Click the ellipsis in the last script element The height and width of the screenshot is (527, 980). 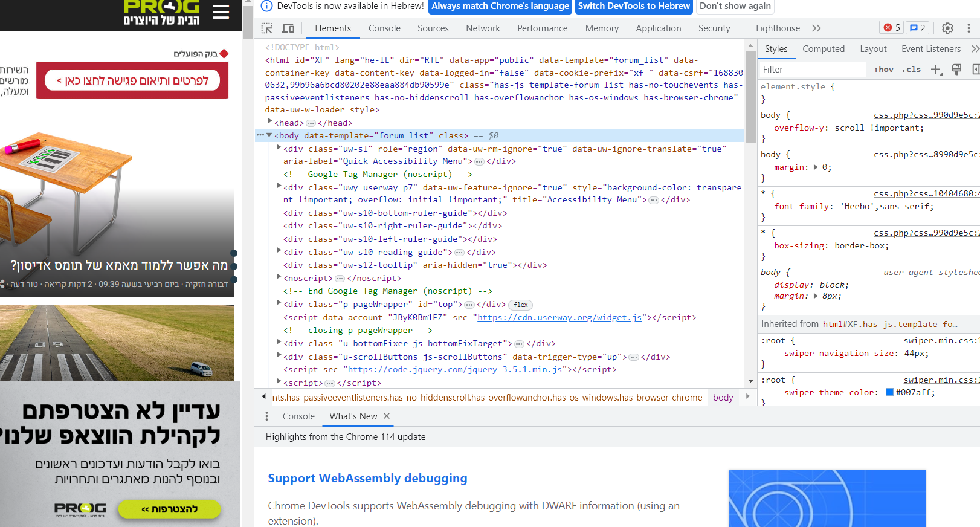tap(330, 383)
